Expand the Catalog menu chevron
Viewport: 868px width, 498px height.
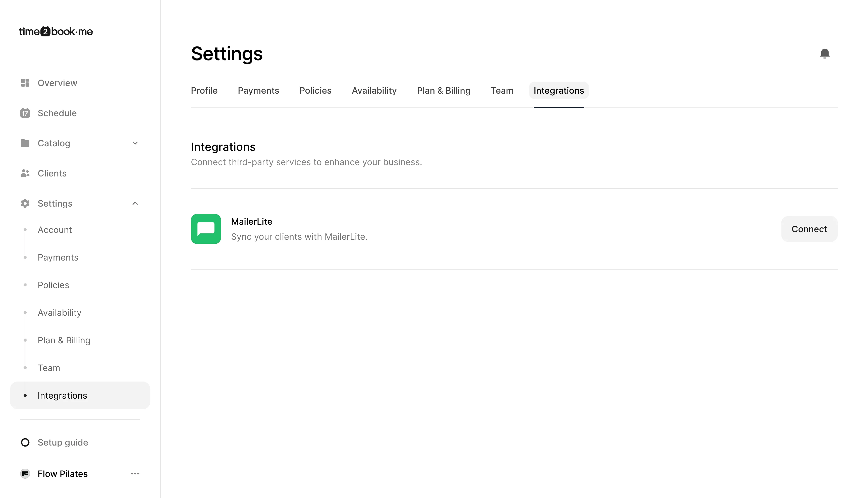135,143
